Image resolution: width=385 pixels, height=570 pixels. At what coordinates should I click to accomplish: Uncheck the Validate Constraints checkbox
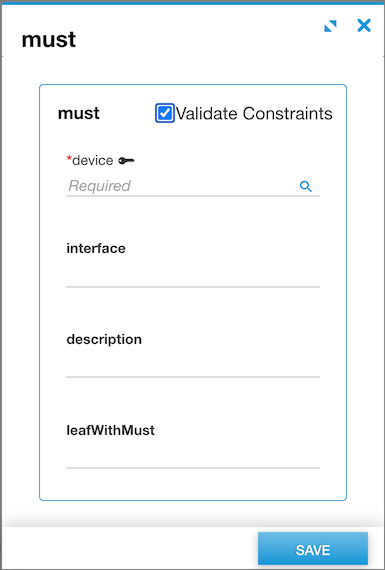(165, 113)
